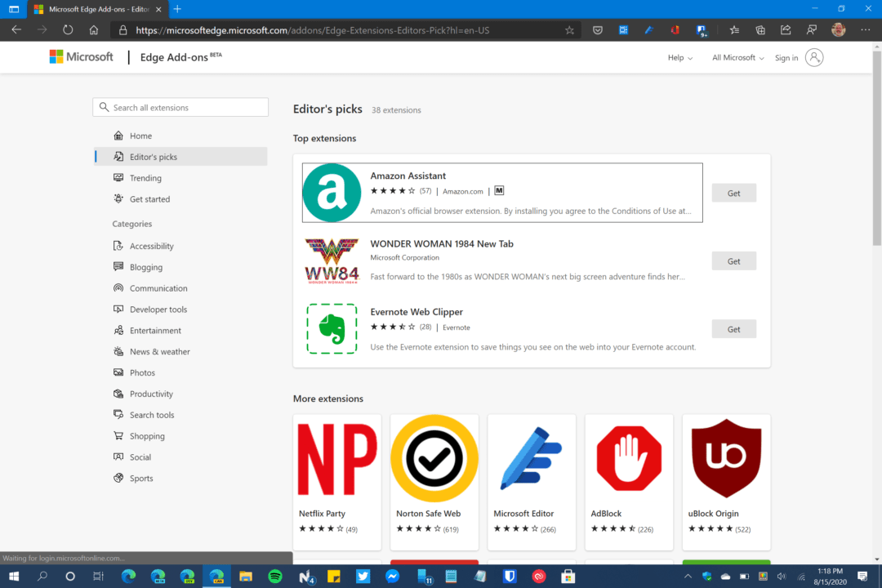Click the Search all extensions field
The image size is (882, 588).
pyautogui.click(x=180, y=107)
